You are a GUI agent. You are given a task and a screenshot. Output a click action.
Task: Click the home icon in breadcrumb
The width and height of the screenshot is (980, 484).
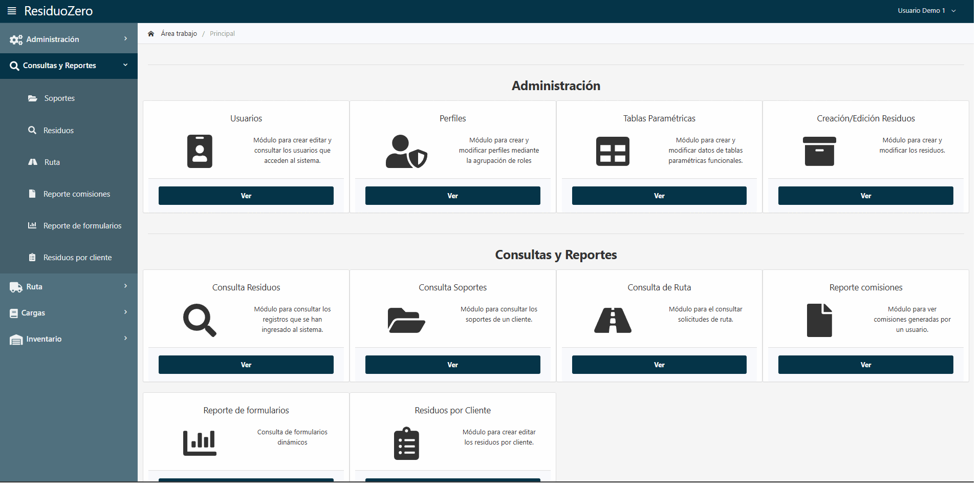coord(151,34)
